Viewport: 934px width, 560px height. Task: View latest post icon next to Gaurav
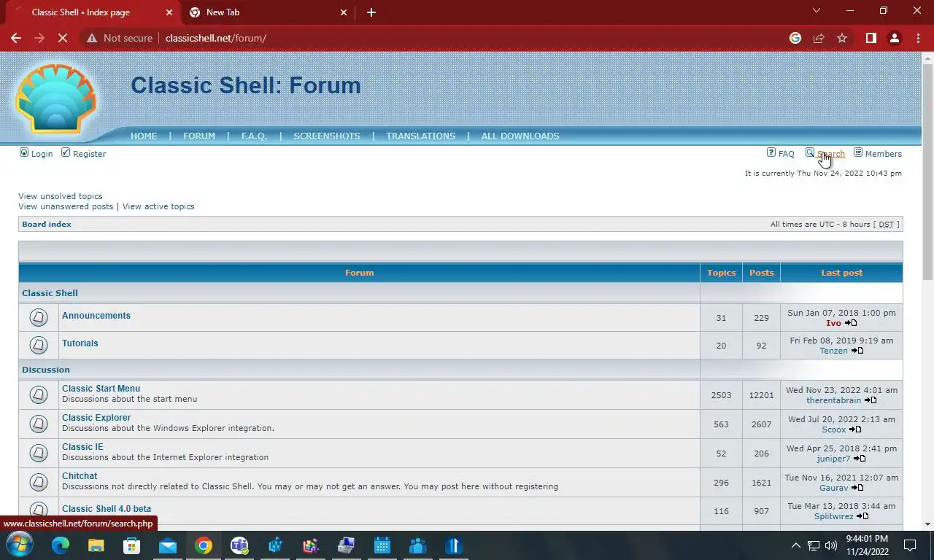tap(857, 488)
